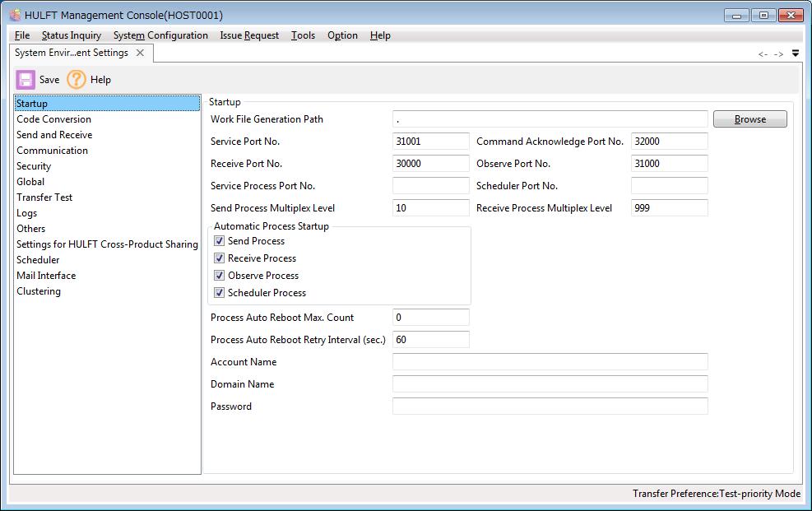Click the Process Auto Reboot Retry Interval field
The image size is (812, 511).
(431, 340)
